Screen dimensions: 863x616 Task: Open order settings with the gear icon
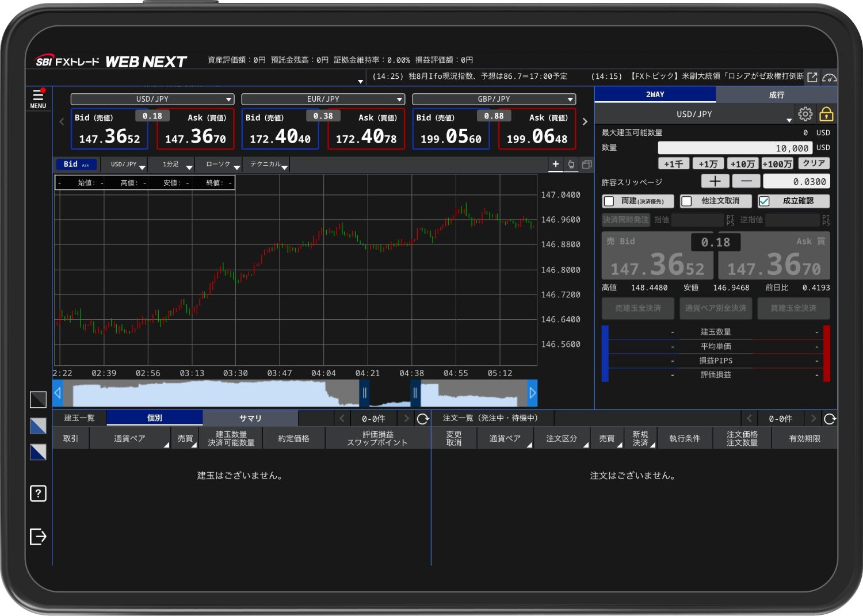[x=805, y=114]
